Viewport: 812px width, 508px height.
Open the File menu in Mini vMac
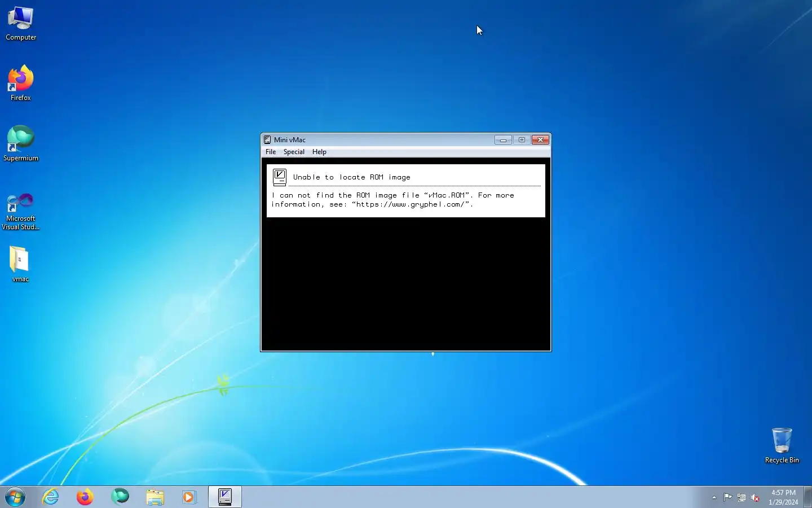tap(271, 152)
